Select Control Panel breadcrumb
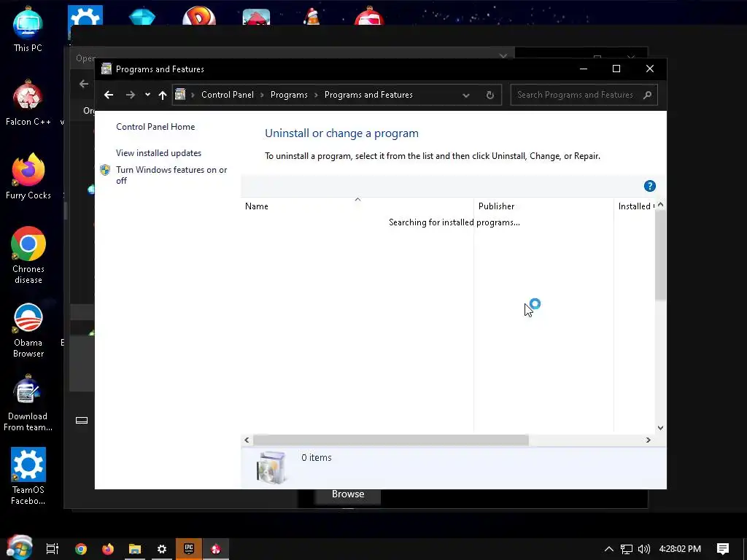747x560 pixels. tap(228, 95)
